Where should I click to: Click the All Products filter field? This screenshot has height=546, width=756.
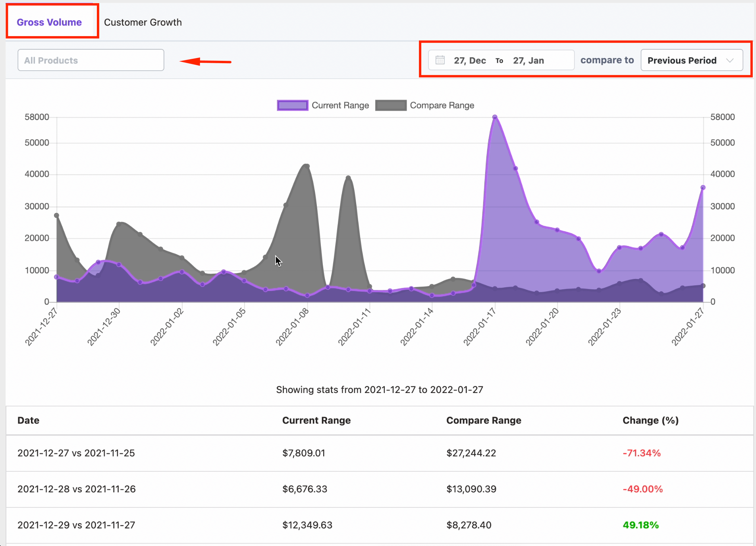pos(91,60)
